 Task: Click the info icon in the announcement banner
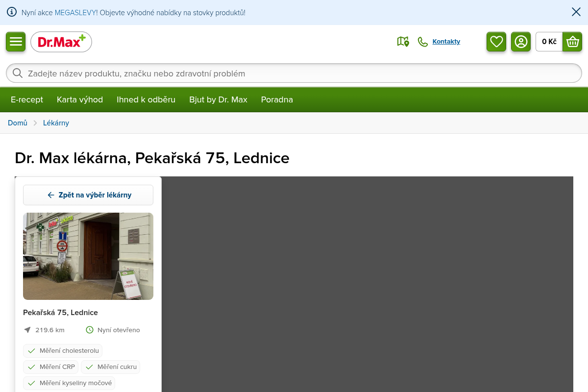click(x=12, y=12)
